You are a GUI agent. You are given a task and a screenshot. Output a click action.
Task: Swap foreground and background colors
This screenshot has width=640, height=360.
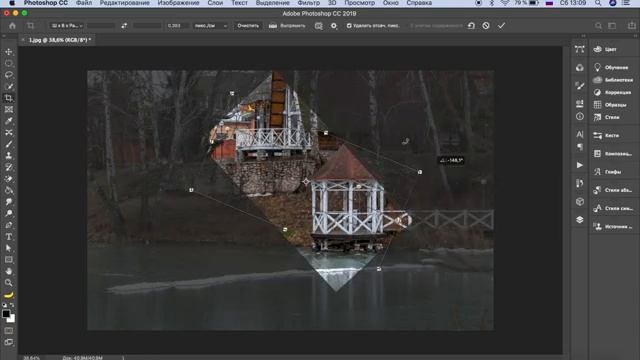tap(12, 305)
